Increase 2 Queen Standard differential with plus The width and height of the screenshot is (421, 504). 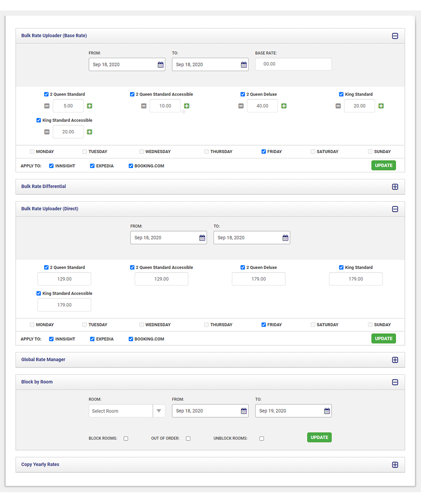pos(90,106)
